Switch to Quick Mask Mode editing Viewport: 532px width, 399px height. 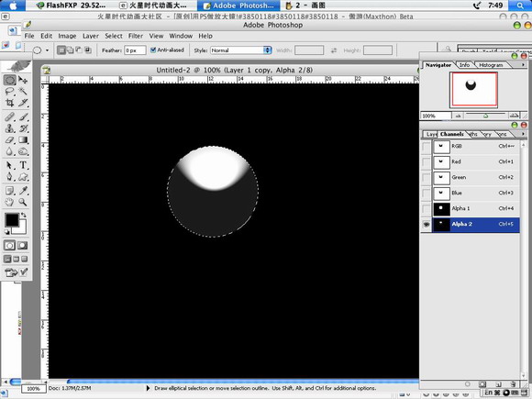pos(23,245)
